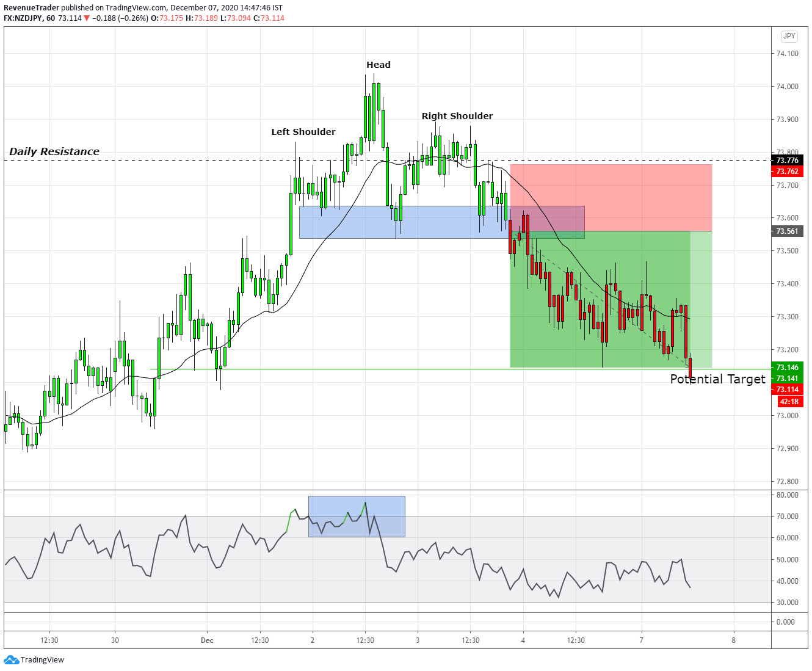Viewport: 812px width, 671px height.
Task: Click the 73.141 green target price tag
Action: 788,379
